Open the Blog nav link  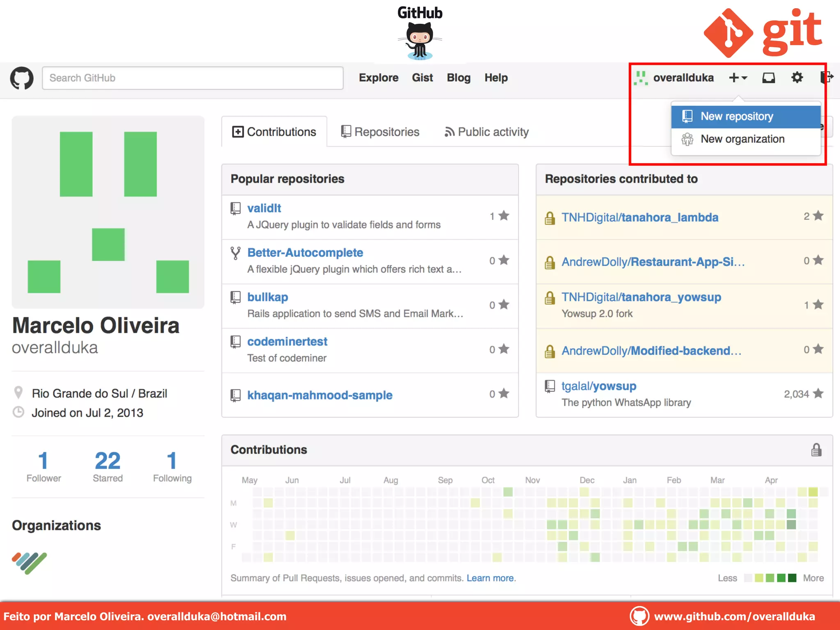click(x=459, y=78)
